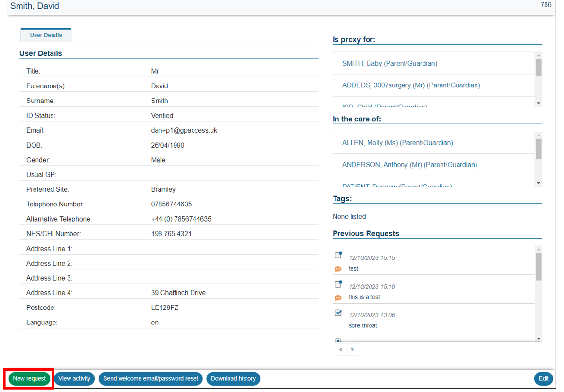Screen dimensions: 564x392
Task: Click orange message icon beside 'this is a test'
Action: [x=338, y=297]
